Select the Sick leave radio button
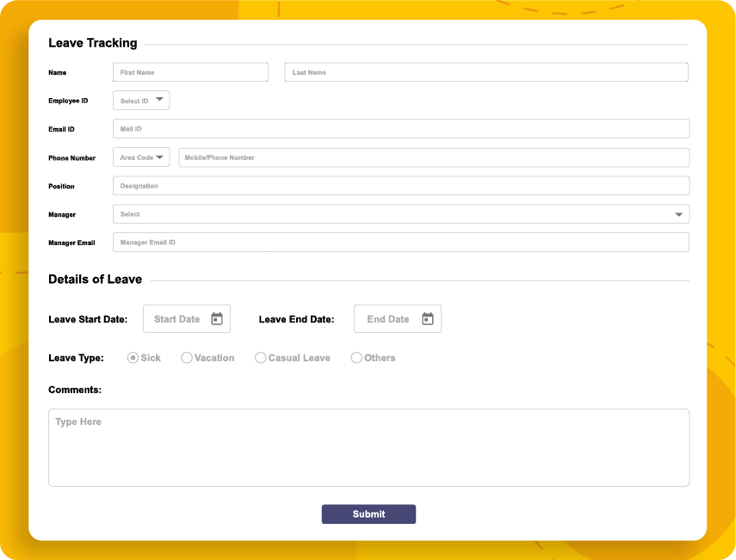Viewport: 736px width, 560px height. point(133,357)
